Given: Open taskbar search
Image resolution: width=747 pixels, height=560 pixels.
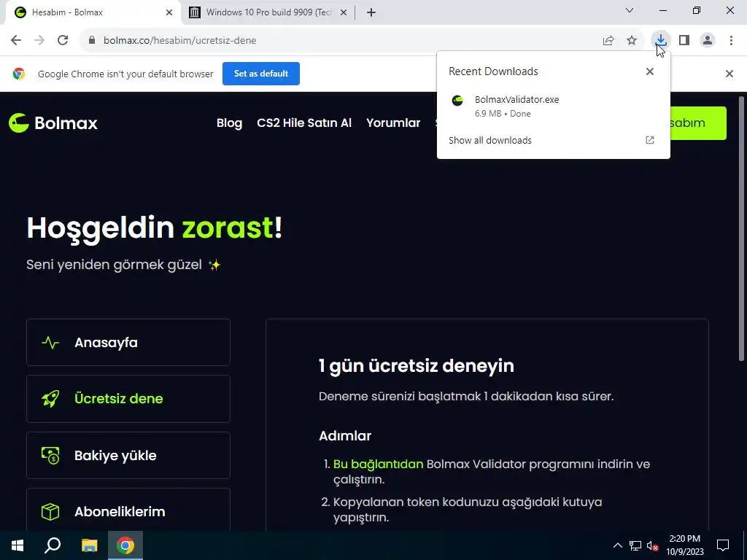Looking at the screenshot, I should pyautogui.click(x=53, y=545).
